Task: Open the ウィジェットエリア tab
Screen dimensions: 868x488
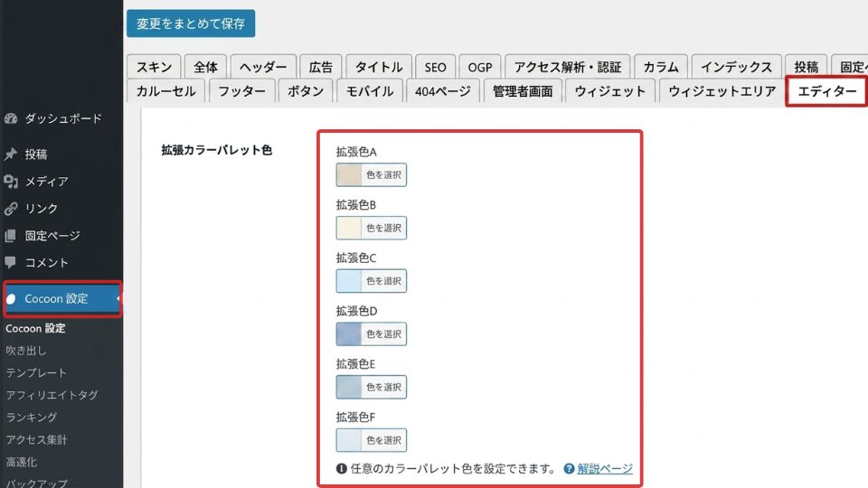Action: click(x=722, y=91)
